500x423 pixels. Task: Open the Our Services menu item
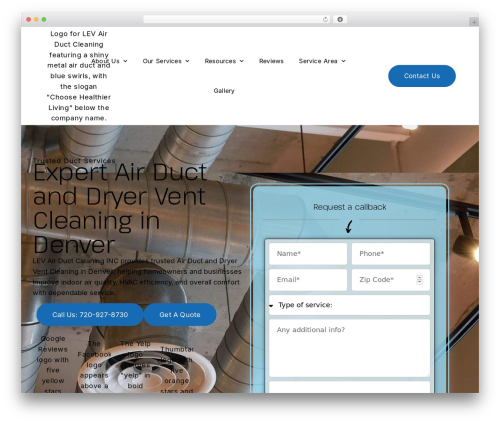(162, 61)
